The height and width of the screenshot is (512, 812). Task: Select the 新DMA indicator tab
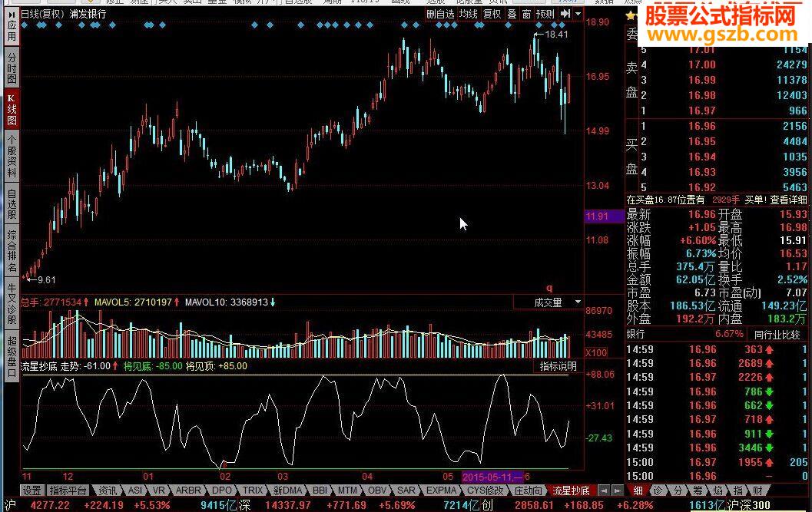[x=287, y=491]
